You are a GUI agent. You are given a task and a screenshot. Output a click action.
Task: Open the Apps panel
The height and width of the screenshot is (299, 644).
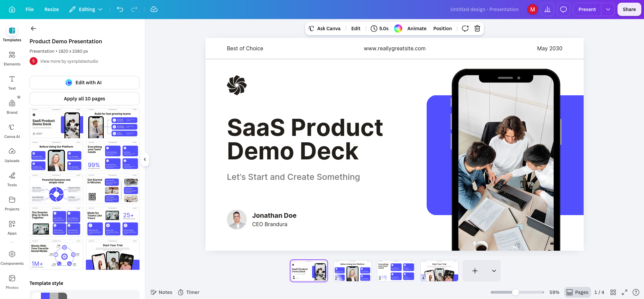[x=12, y=228]
